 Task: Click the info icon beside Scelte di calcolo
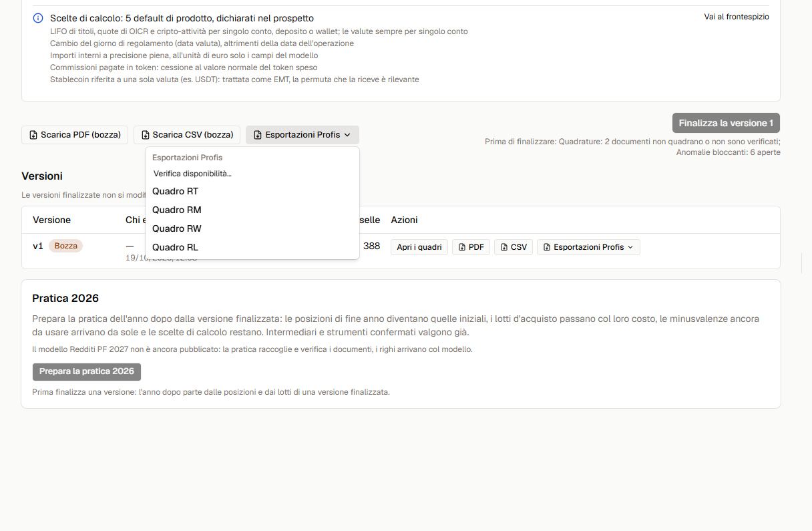[x=38, y=18]
